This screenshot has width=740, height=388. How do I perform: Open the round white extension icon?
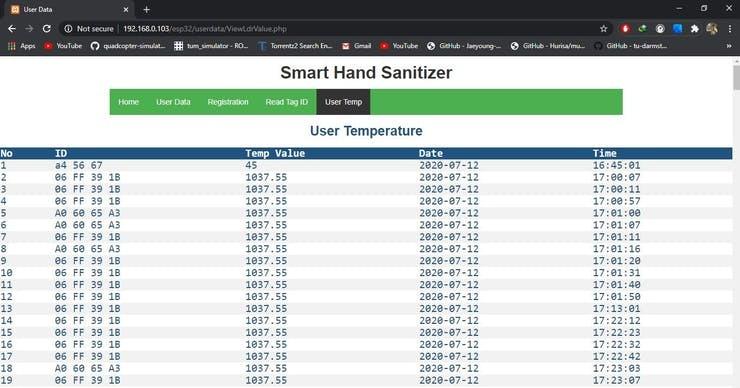coord(660,29)
